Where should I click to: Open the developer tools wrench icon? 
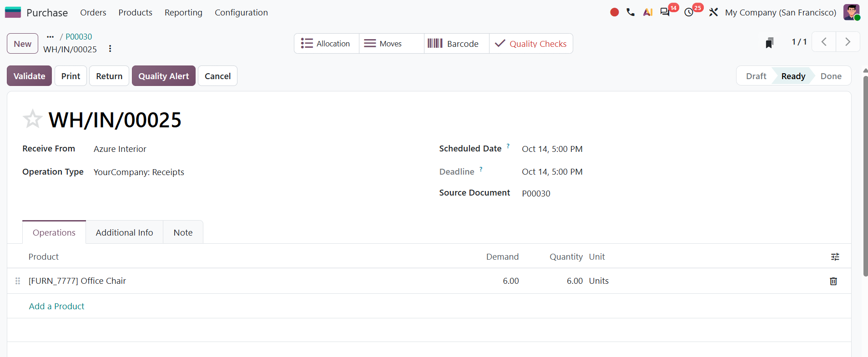pyautogui.click(x=713, y=12)
